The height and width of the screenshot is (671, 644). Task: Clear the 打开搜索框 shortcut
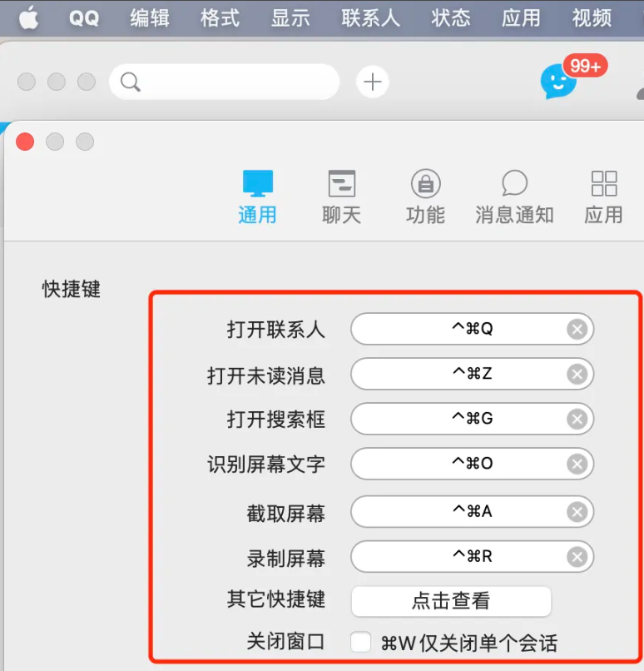[577, 419]
